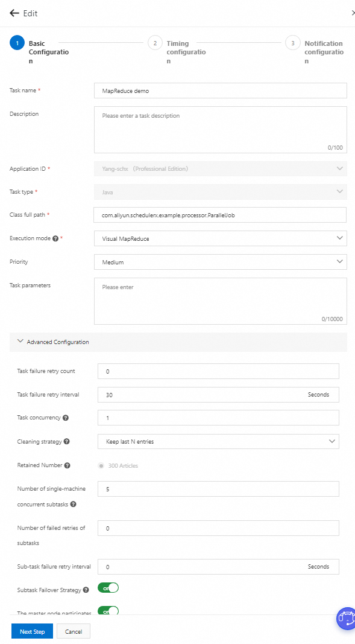The width and height of the screenshot is (355, 644).
Task: Disable the Subtask Failover Strategy toggle
Action: click(108, 587)
